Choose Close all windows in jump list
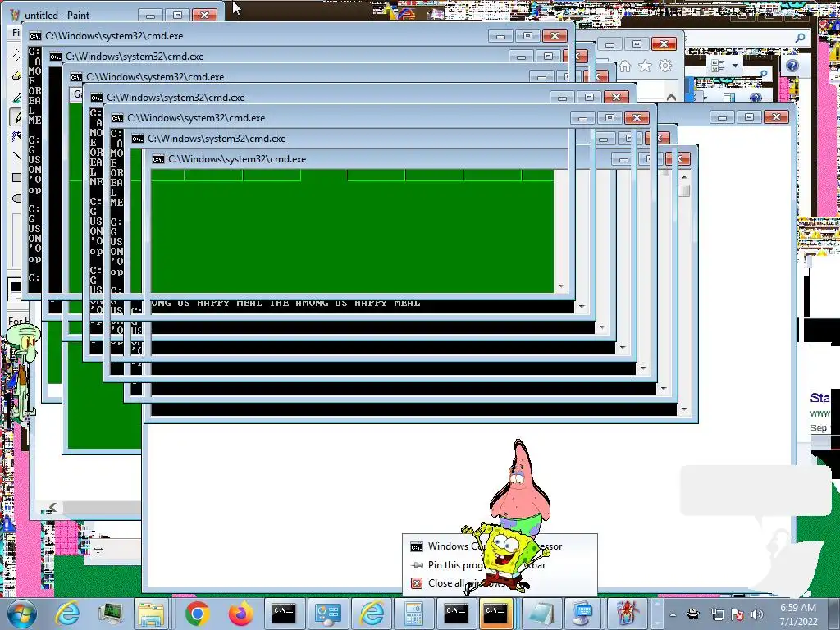This screenshot has height=630, width=840. (500, 583)
